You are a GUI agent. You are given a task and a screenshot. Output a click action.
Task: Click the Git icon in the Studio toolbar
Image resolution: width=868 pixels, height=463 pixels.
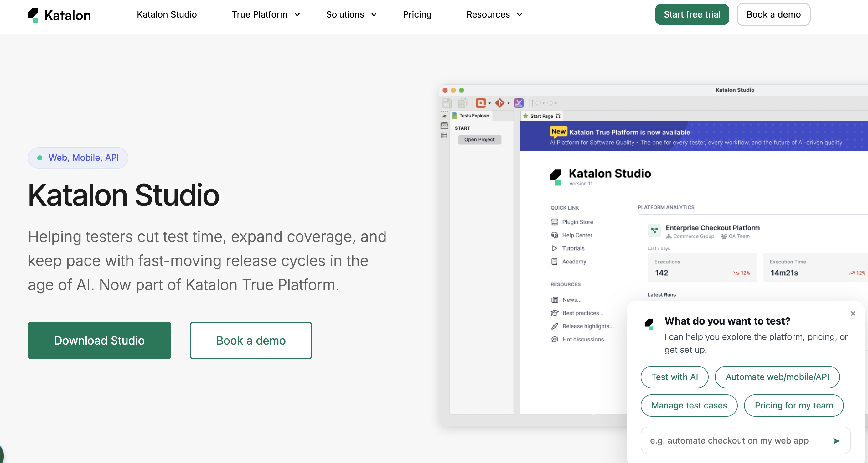point(500,103)
